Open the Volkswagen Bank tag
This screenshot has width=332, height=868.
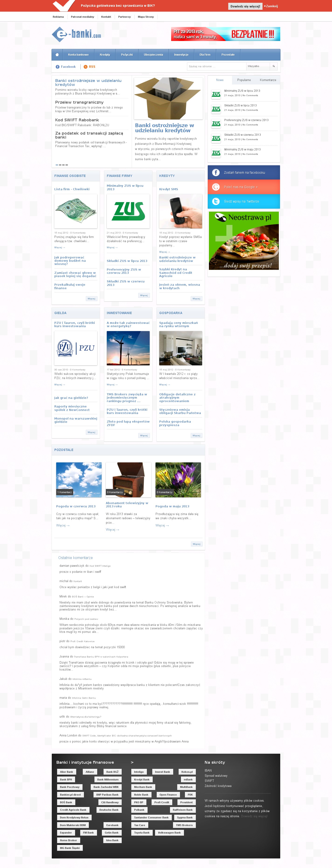pos(169,833)
